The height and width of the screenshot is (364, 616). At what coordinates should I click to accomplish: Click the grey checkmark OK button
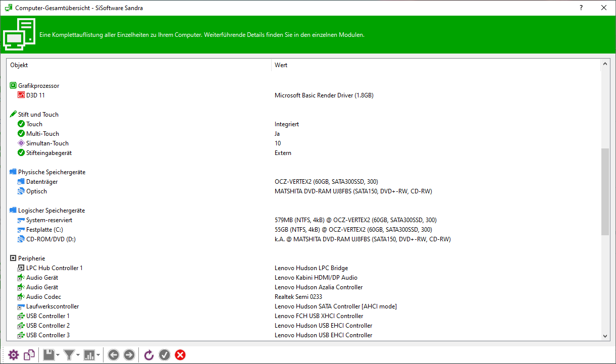click(x=165, y=355)
